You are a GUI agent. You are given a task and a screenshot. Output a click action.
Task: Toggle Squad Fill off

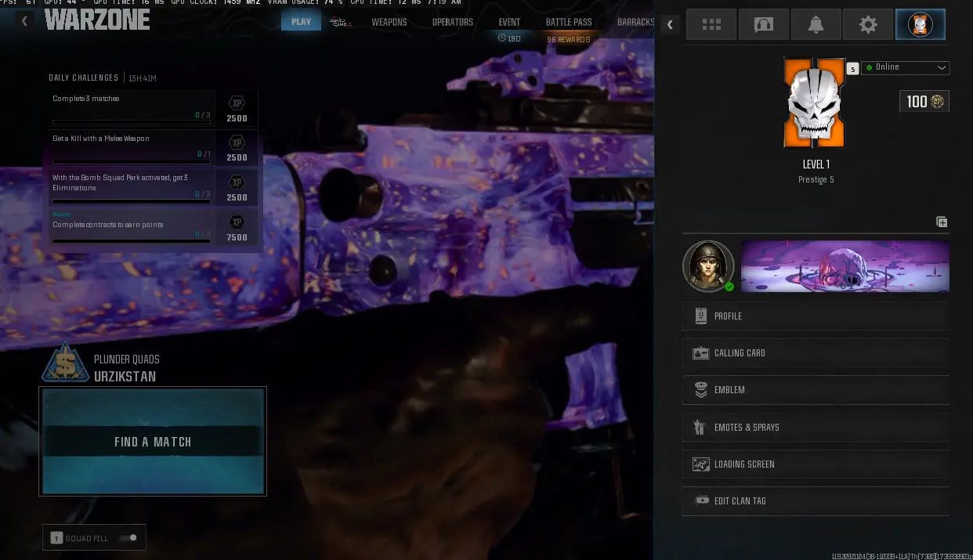pyautogui.click(x=128, y=538)
